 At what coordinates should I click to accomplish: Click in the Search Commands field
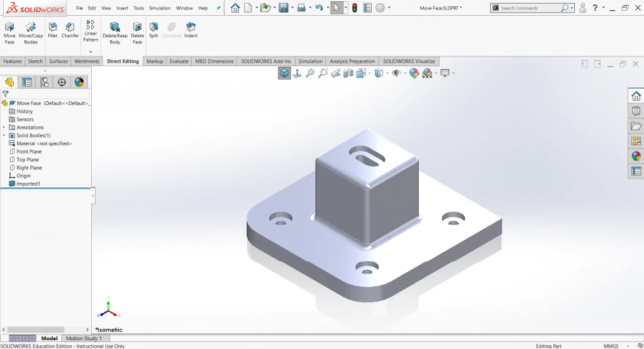(x=530, y=8)
